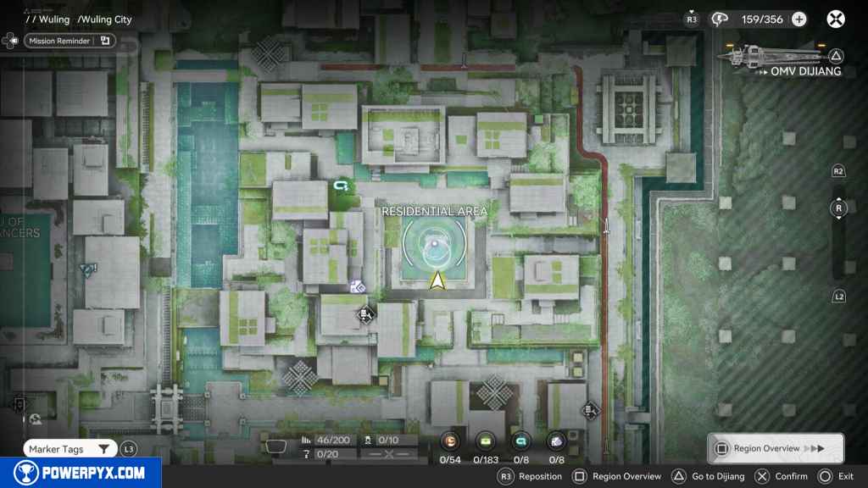Screen dimensions: 868x488
Task: Click the white collectible icon showing 0/8
Action: [x=556, y=441]
